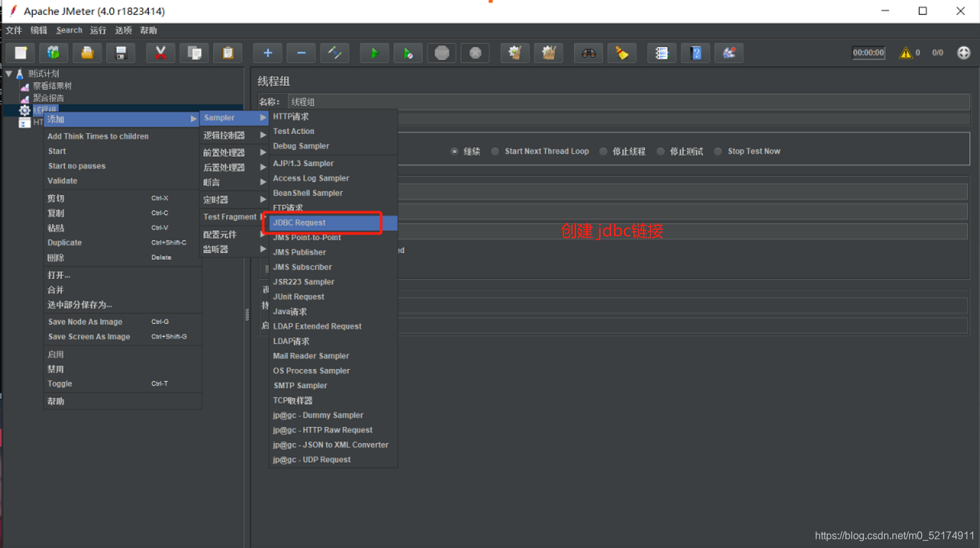Open the 帮助 menu in menu bar

pyautogui.click(x=148, y=30)
